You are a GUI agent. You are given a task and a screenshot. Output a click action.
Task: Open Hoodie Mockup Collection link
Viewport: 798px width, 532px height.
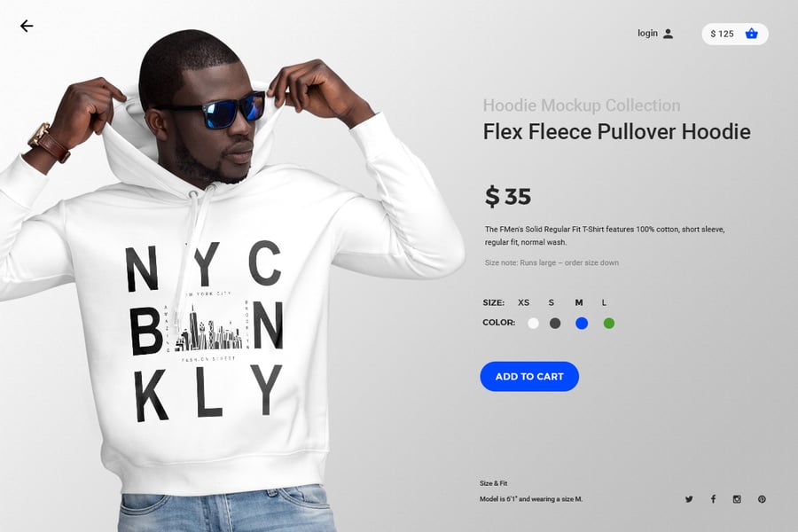[x=582, y=106]
